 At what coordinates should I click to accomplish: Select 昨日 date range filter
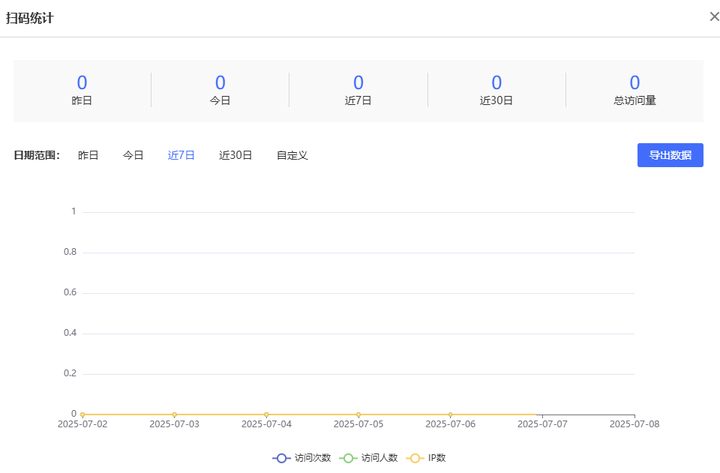click(88, 155)
